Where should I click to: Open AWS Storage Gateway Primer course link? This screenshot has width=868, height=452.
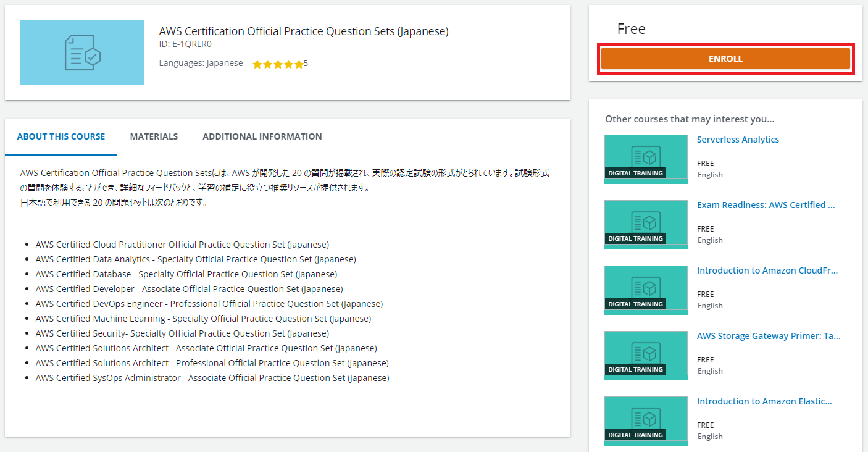(x=769, y=336)
